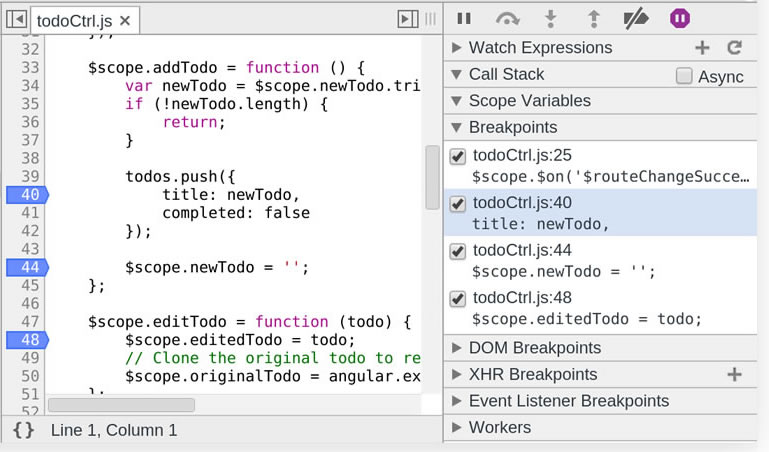Refresh watch expressions
769x452 pixels.
[735, 48]
